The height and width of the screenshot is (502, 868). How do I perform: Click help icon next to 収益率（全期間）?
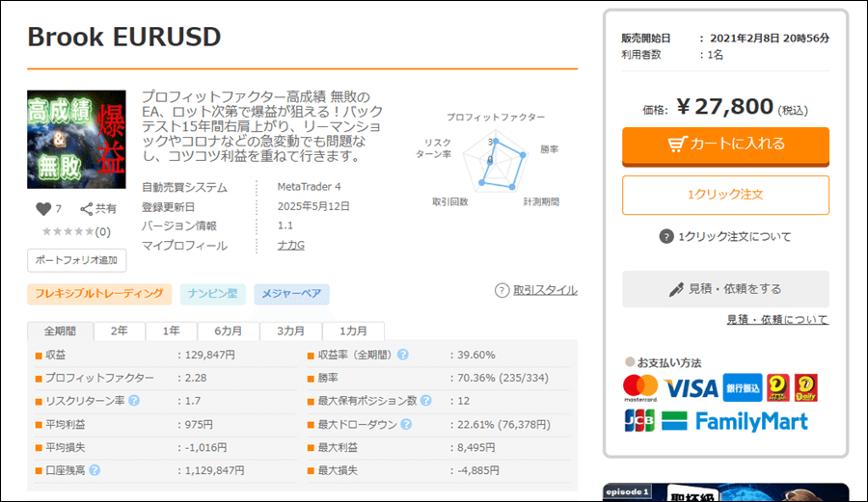point(402,355)
